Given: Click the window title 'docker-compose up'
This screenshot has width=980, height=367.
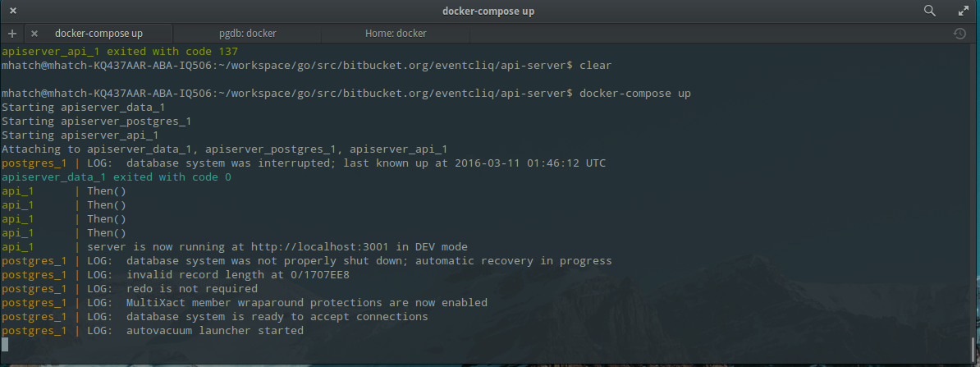Looking at the screenshot, I should pyautogui.click(x=488, y=11).
